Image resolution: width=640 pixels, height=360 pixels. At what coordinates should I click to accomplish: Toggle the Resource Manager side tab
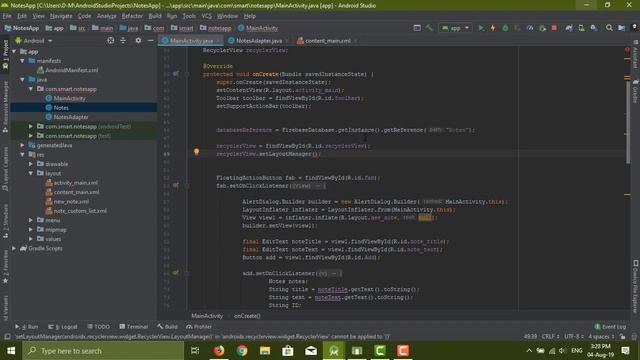(5, 107)
